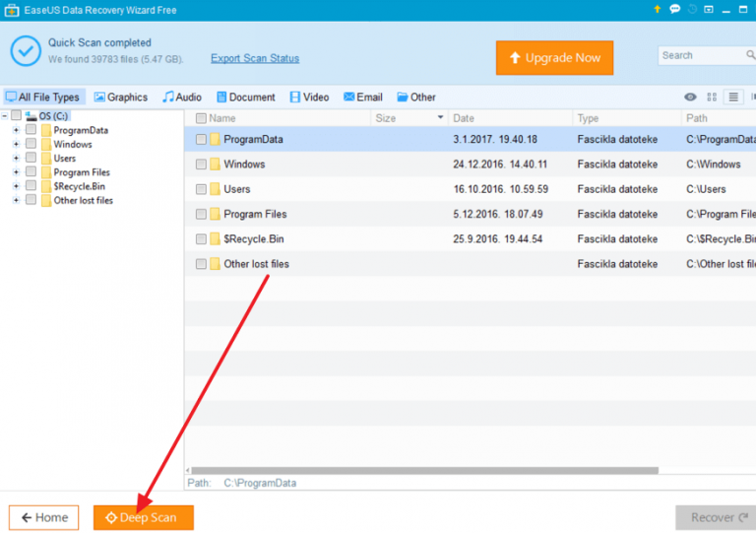Click the left scrollbar arrow

click(188, 470)
